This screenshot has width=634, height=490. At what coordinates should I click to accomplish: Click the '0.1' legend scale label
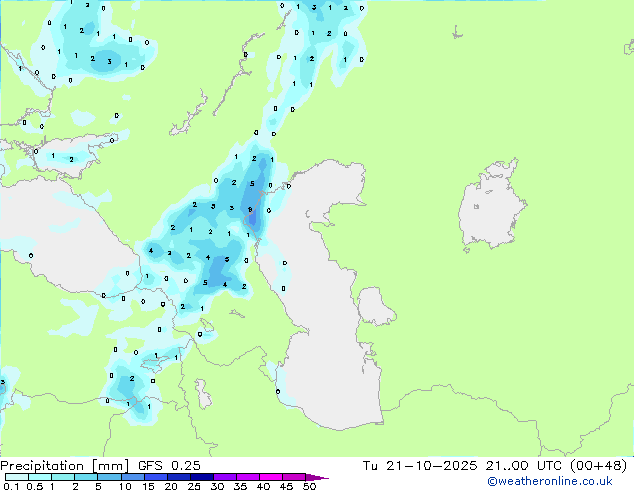pyautogui.click(x=11, y=486)
